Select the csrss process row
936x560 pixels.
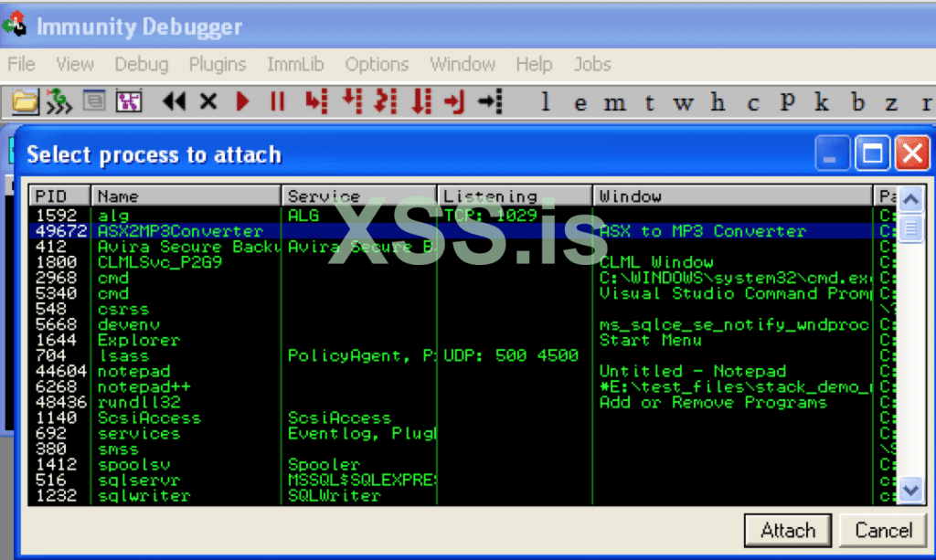point(463,309)
